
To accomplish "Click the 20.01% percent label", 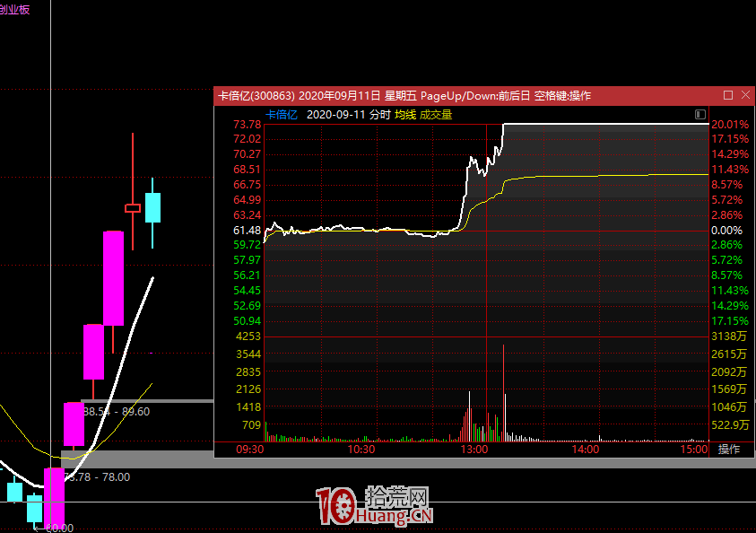I will click(730, 125).
